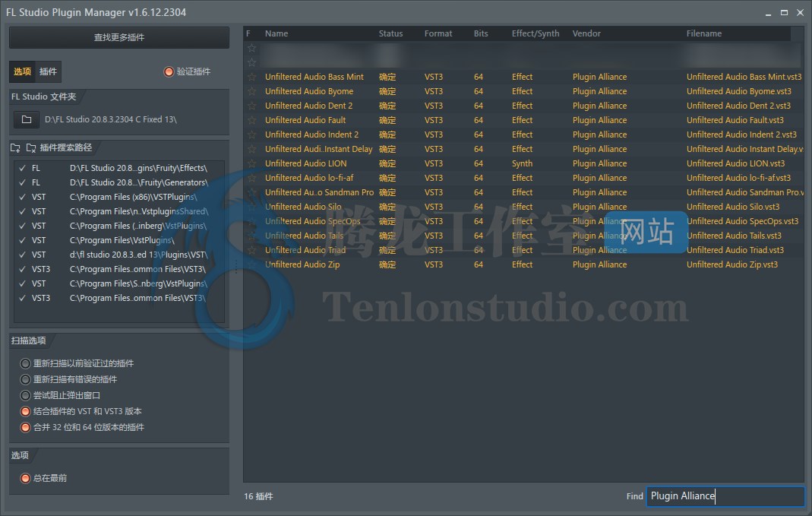
Task: Mark Unfiltered Audio Fault as favorite star
Action: (251, 120)
